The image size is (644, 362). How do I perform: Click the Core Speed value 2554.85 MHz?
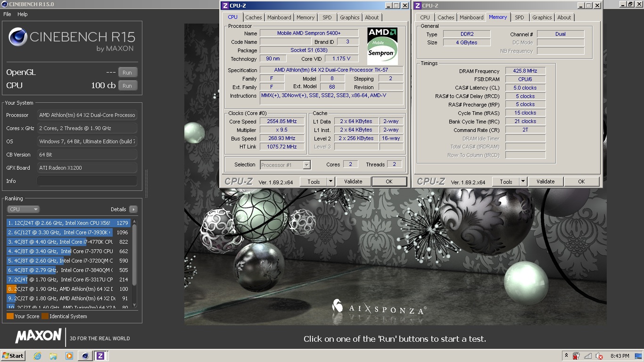tap(282, 122)
